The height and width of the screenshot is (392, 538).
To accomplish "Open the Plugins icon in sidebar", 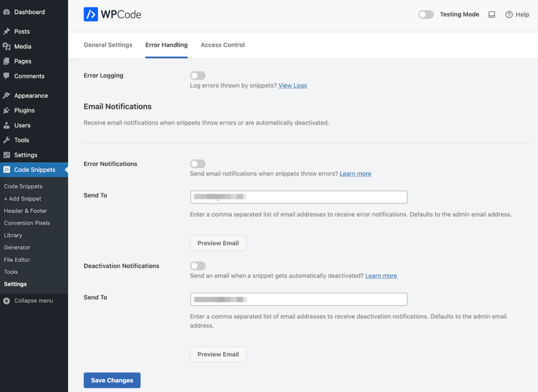I will point(7,110).
